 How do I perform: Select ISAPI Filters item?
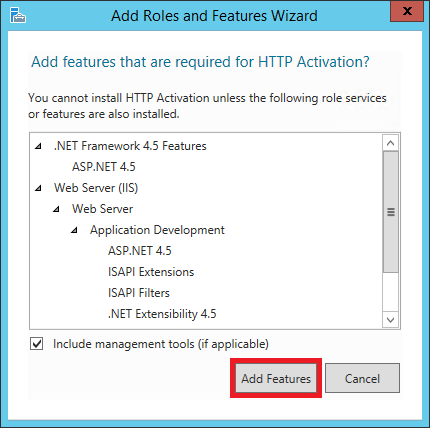tap(139, 293)
